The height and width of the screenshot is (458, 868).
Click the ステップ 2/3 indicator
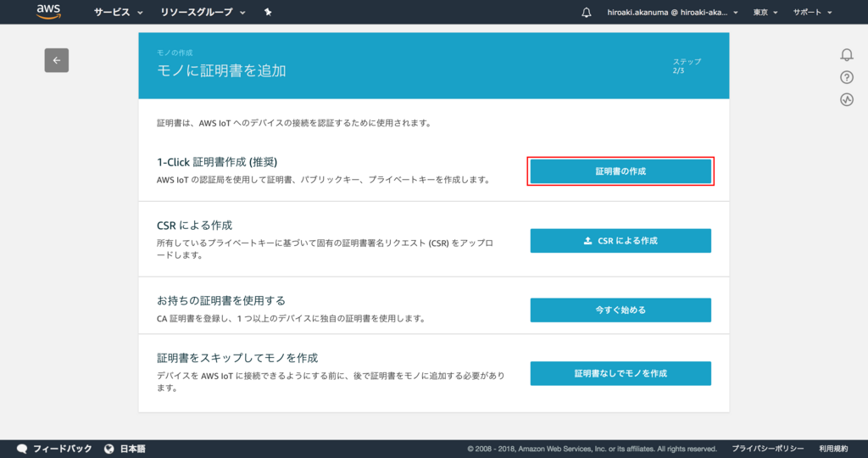click(x=687, y=66)
